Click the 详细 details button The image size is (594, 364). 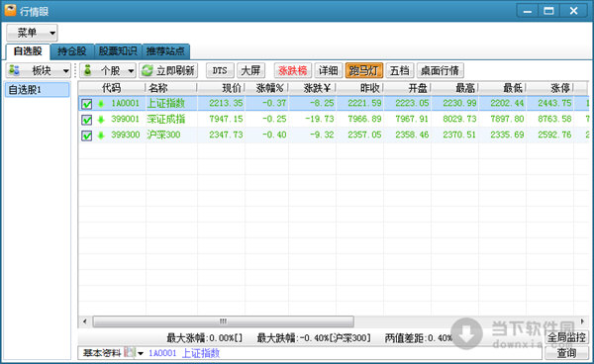click(x=329, y=70)
